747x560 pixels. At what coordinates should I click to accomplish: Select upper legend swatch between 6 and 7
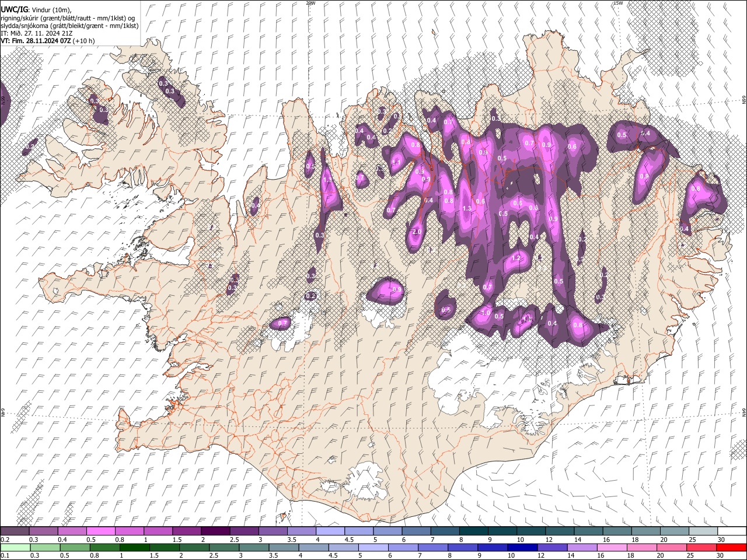[416, 531]
